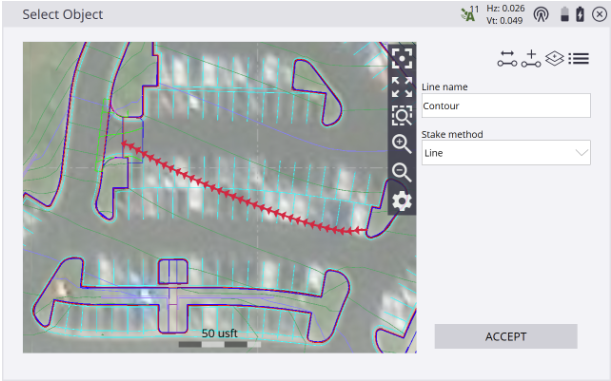The height and width of the screenshot is (381, 611).
Task: Open the layers manager icon
Action: click(554, 59)
